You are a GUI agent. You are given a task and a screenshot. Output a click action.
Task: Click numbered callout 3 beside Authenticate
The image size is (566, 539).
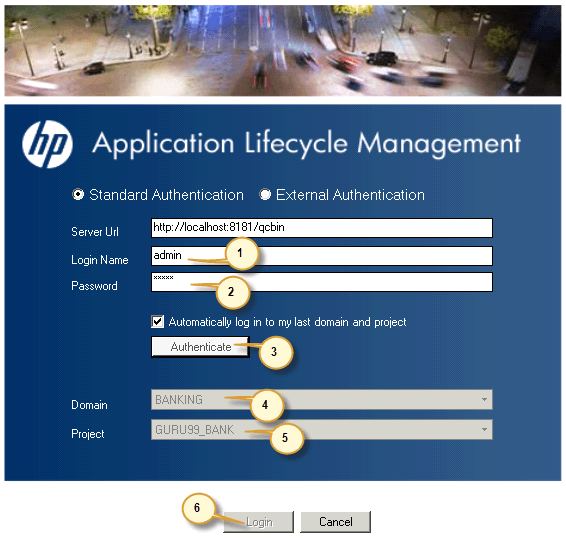coord(275,352)
